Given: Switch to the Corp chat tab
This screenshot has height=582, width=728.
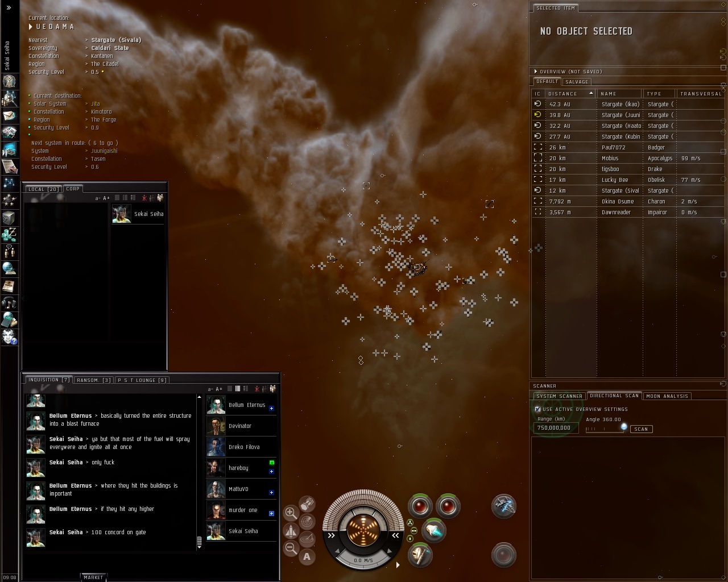Looking at the screenshot, I should coord(73,189).
